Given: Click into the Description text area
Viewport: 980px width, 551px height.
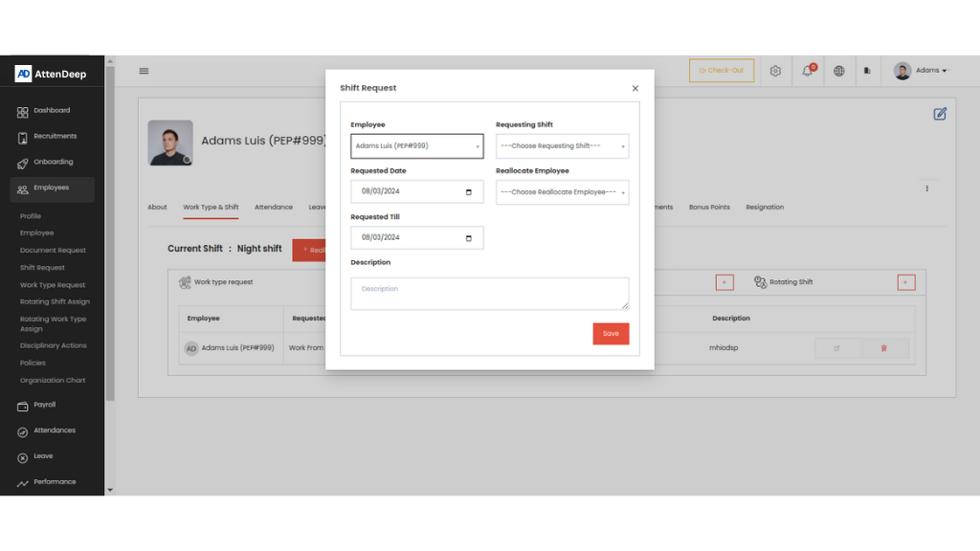Looking at the screenshot, I should [x=489, y=294].
